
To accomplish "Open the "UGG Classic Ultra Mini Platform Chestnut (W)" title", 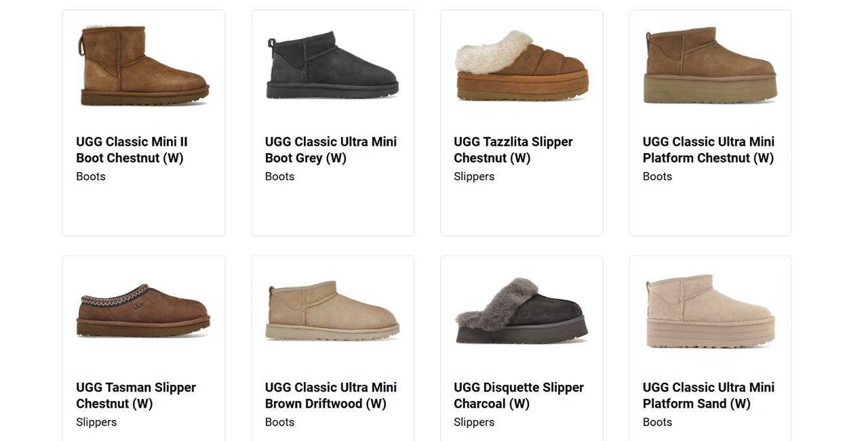I will [709, 150].
